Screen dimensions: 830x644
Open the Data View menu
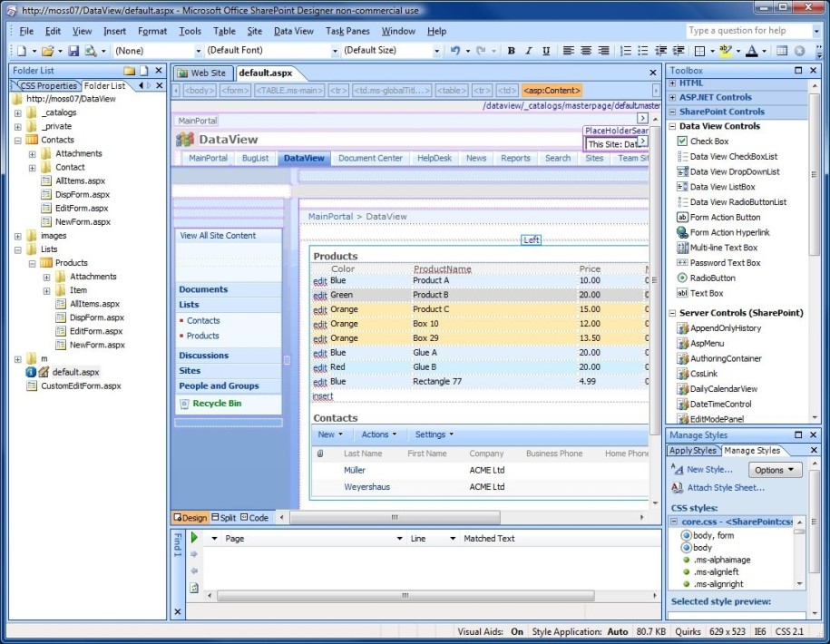point(293,31)
